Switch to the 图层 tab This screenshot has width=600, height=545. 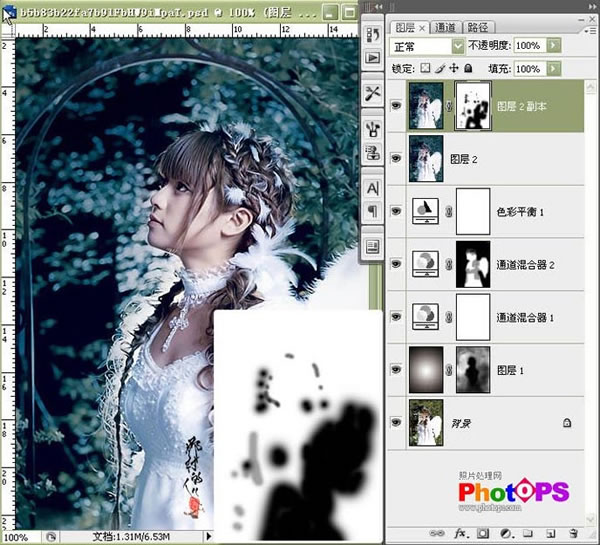[x=405, y=28]
